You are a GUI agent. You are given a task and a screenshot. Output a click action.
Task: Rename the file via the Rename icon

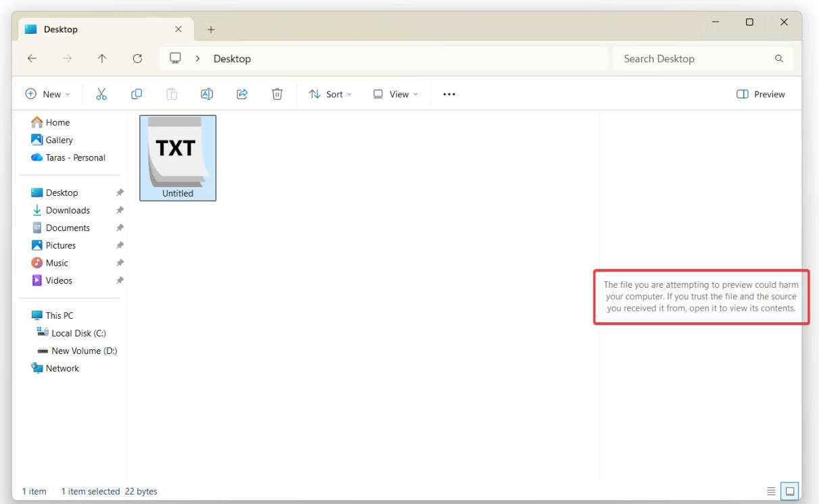(207, 94)
